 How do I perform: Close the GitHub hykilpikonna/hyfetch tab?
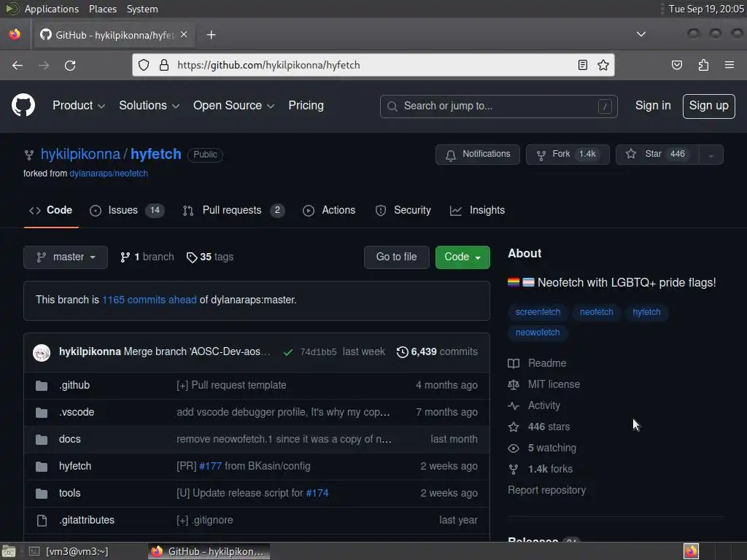[184, 35]
